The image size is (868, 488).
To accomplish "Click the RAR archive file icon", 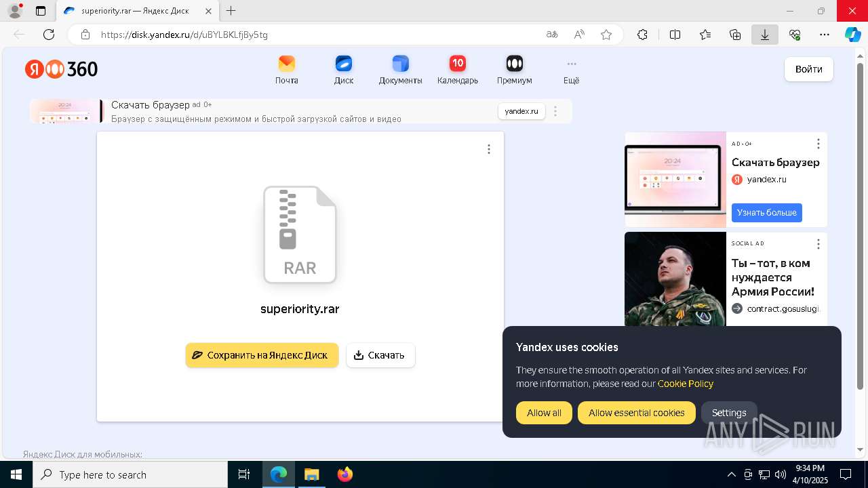I will click(300, 235).
